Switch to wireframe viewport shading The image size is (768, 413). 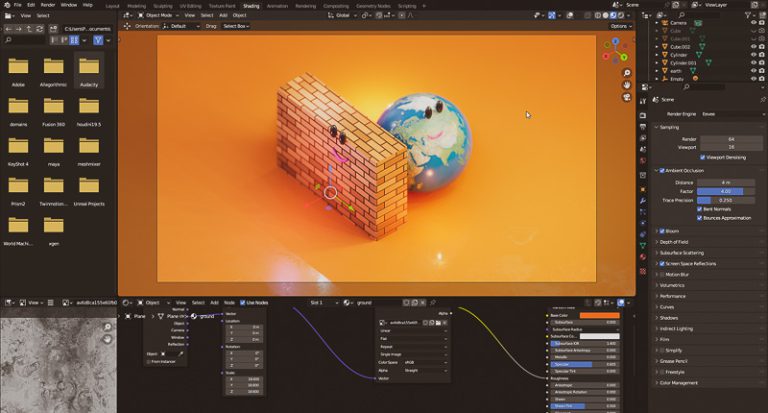pyautogui.click(x=598, y=15)
